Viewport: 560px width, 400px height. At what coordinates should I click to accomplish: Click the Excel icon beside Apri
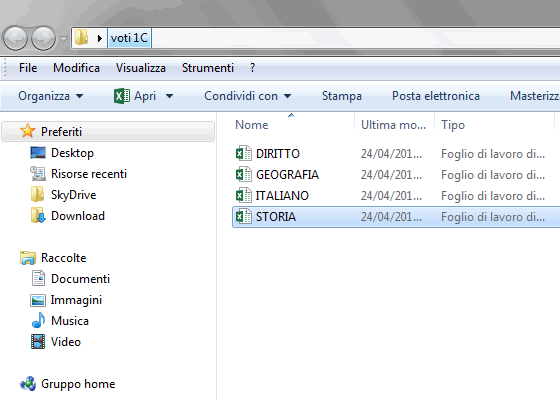tap(122, 96)
